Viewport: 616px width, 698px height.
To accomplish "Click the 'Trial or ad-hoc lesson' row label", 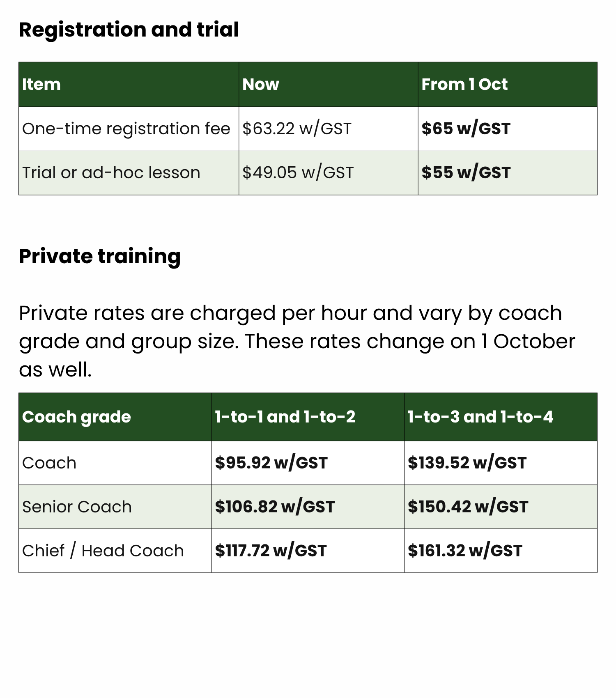I will [x=111, y=173].
